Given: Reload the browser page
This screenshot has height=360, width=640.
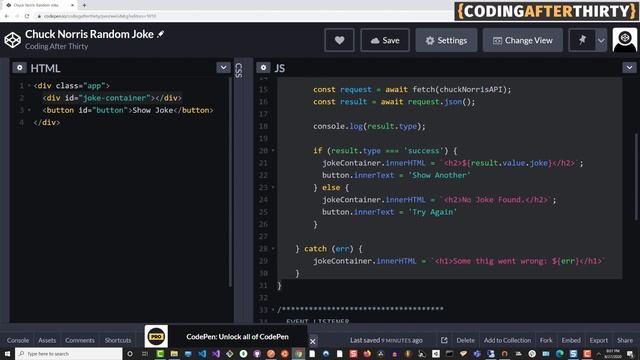Looking at the screenshot, I should (27, 16).
